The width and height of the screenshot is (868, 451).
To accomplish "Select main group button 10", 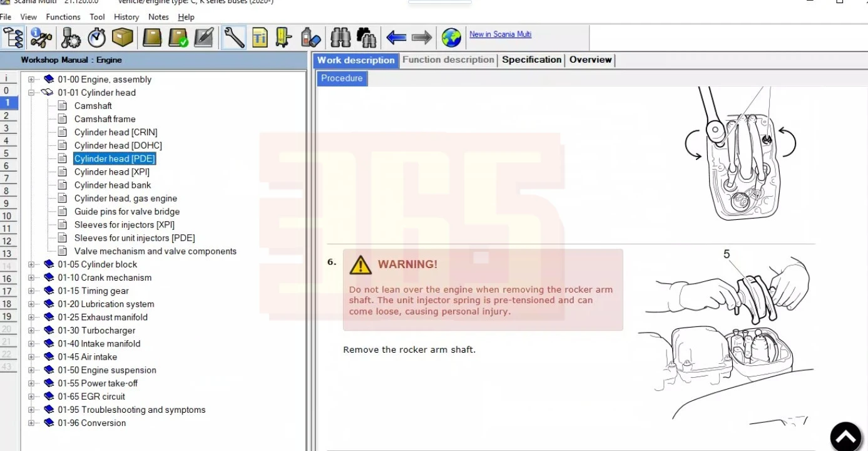I will click(x=7, y=215).
